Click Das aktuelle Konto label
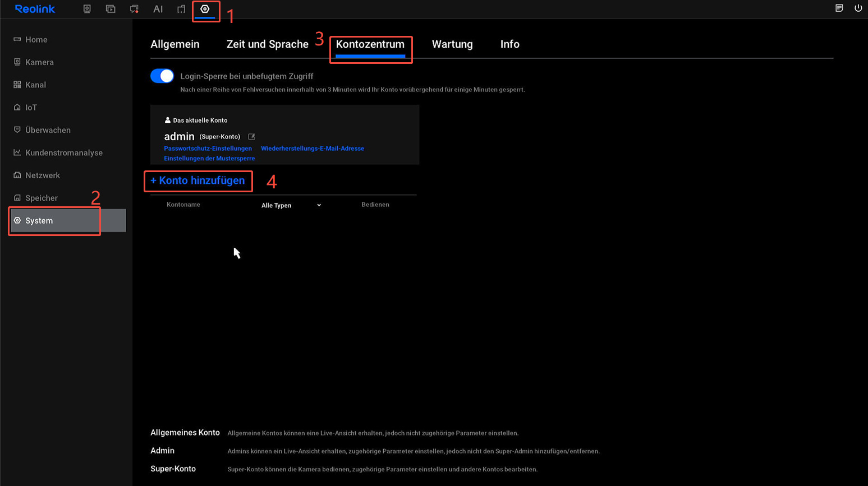868x486 pixels. pyautogui.click(x=200, y=121)
